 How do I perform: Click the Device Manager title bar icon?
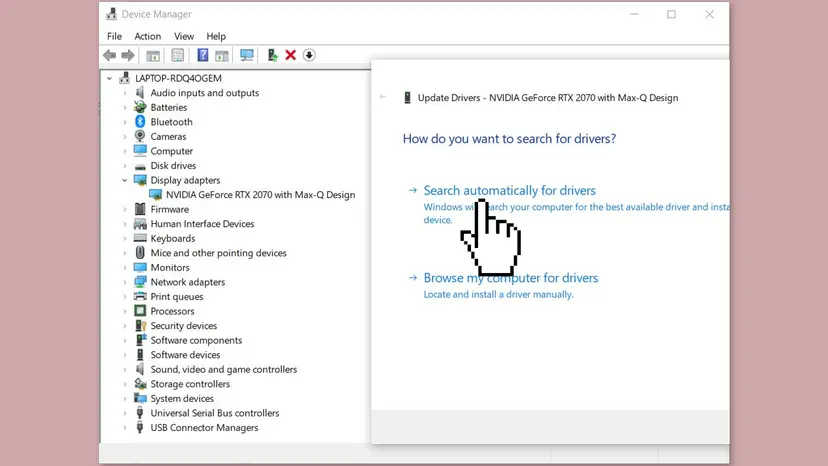tap(111, 14)
